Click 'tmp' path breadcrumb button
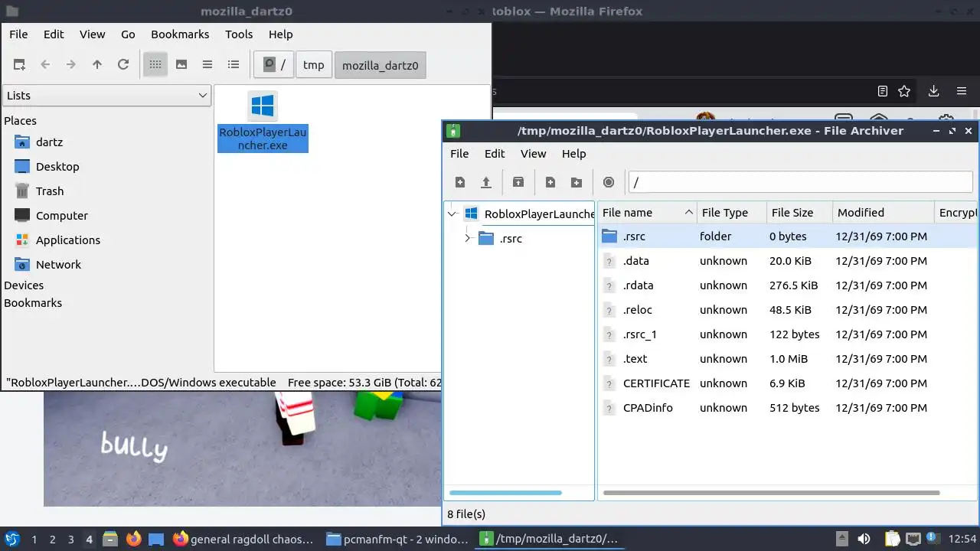The image size is (980, 551). tap(314, 65)
